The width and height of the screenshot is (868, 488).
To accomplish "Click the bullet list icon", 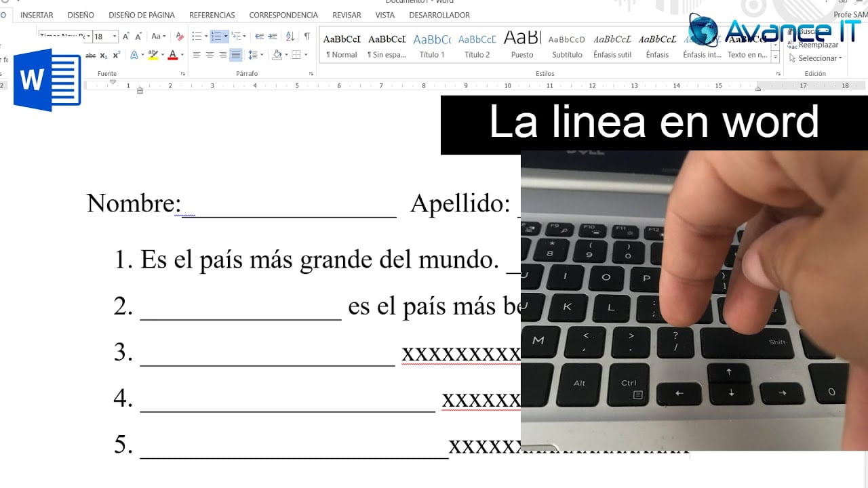I will tap(196, 37).
